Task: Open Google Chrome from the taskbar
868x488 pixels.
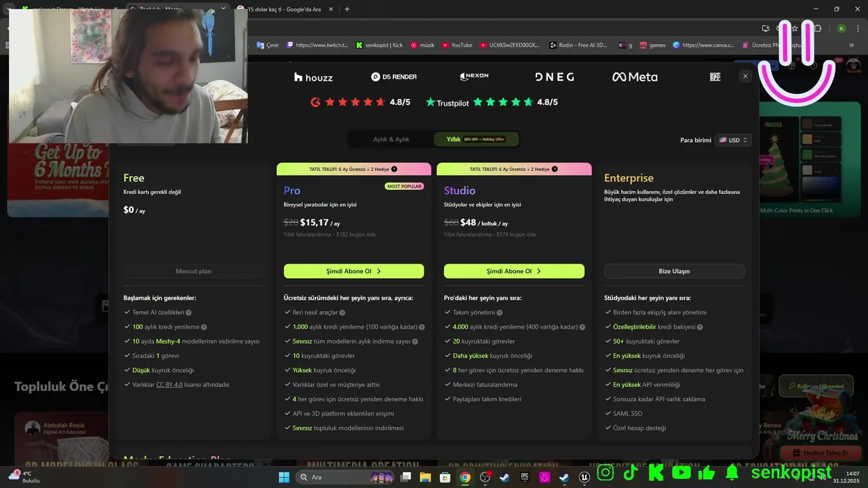Action: pyautogui.click(x=465, y=477)
